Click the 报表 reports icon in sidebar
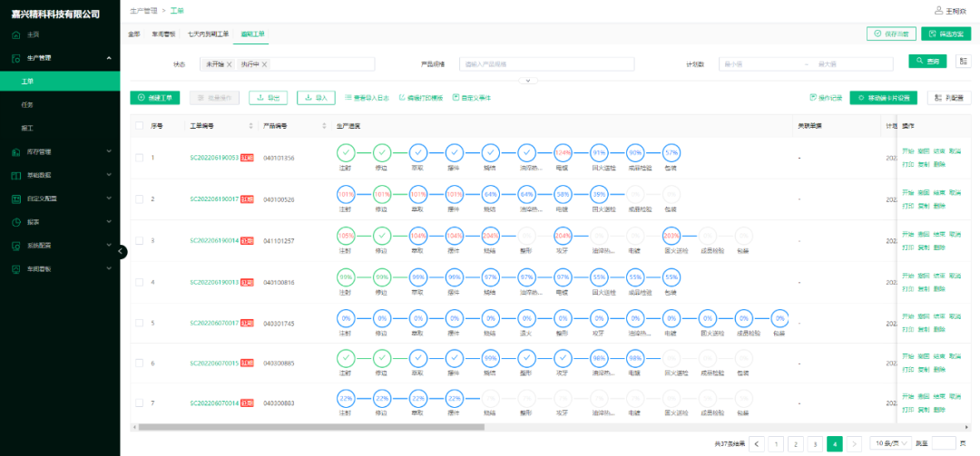 [16, 221]
